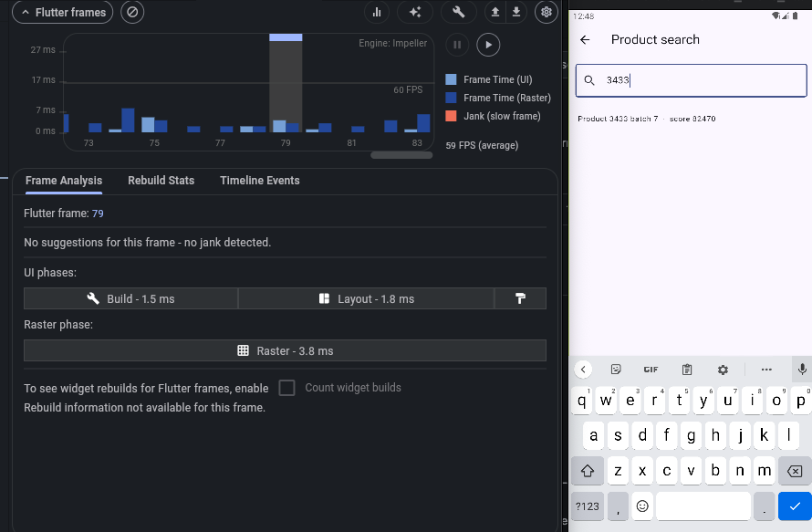Tap the period key on keyboard

(765, 506)
